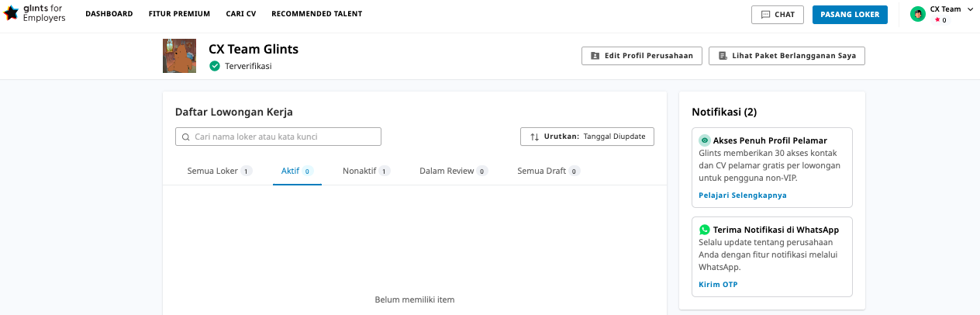Go to CARI CV page
Image resolution: width=980 pixels, height=315 pixels.
[241, 14]
